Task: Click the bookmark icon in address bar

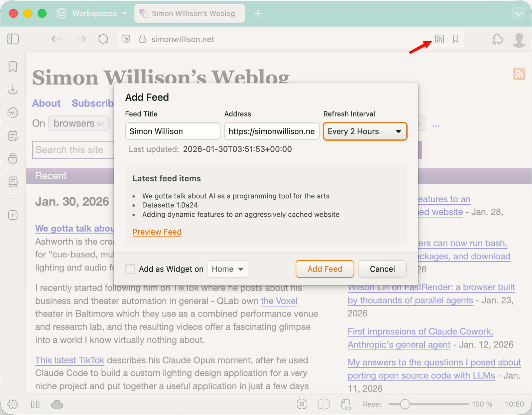Action: (456, 39)
